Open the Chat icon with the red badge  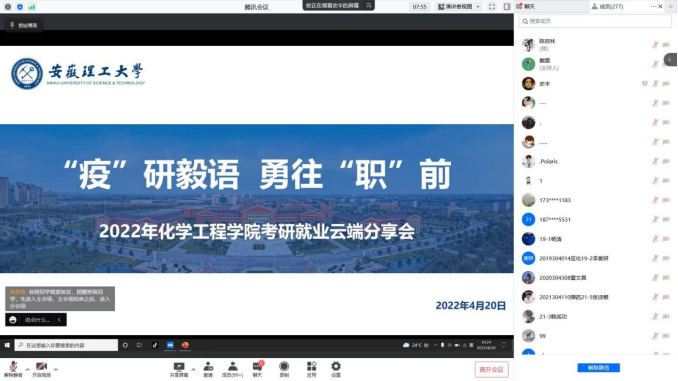tap(258, 369)
